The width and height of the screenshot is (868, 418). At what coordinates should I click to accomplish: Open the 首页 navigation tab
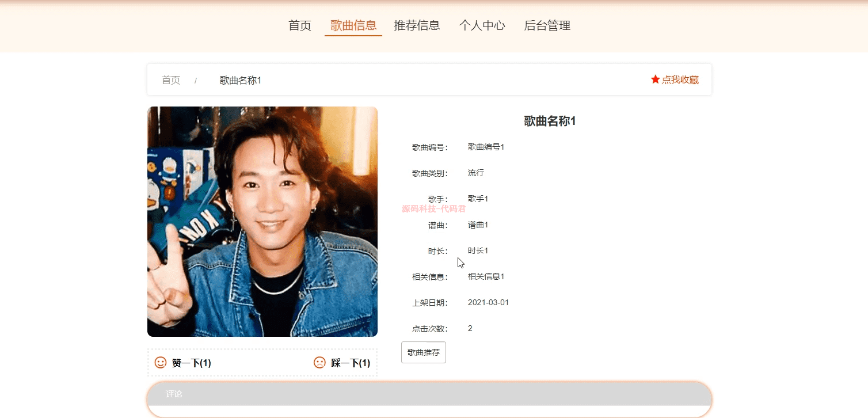tap(300, 25)
